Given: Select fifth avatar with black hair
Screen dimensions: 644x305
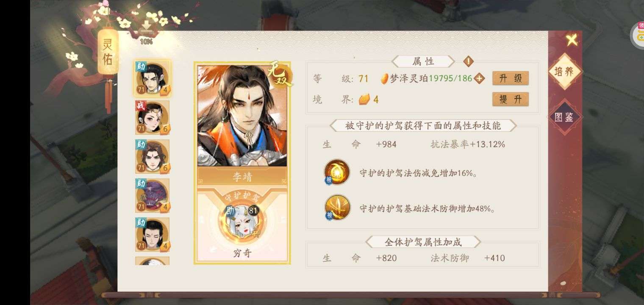Looking at the screenshot, I should click(x=153, y=234).
